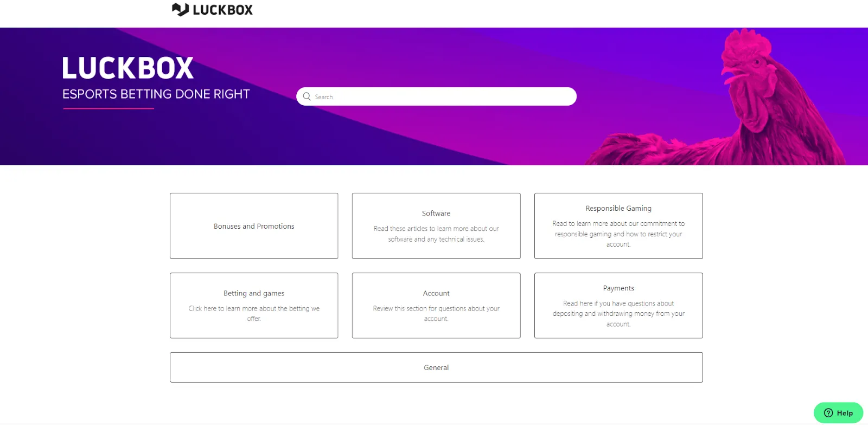Screen dimensions: 868x427
Task: Click the question mark icon in Help button
Action: (x=828, y=413)
